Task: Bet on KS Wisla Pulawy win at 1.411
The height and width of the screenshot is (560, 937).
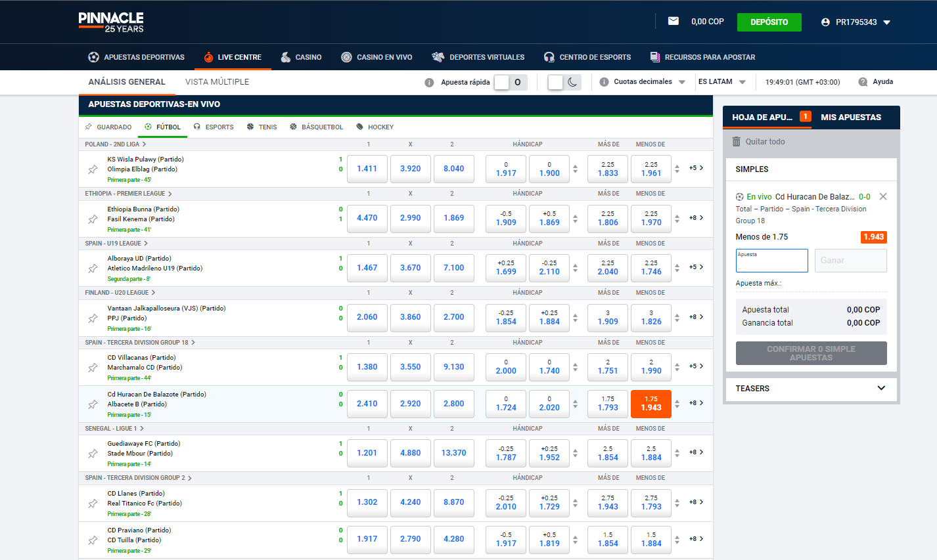Action: [x=367, y=169]
